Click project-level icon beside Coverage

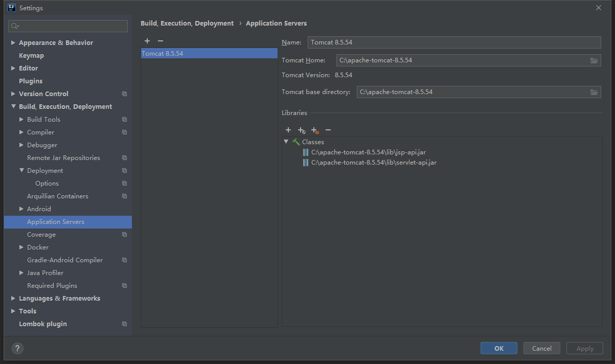(x=124, y=235)
